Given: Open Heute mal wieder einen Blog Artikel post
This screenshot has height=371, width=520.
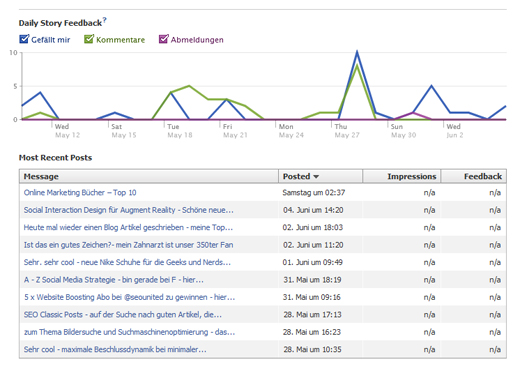Looking at the screenshot, I should [128, 227].
